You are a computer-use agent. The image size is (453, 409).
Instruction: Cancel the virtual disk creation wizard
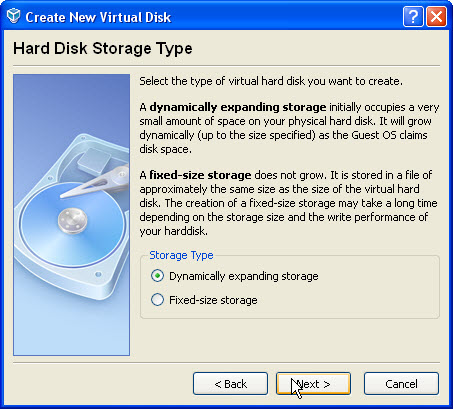click(401, 384)
